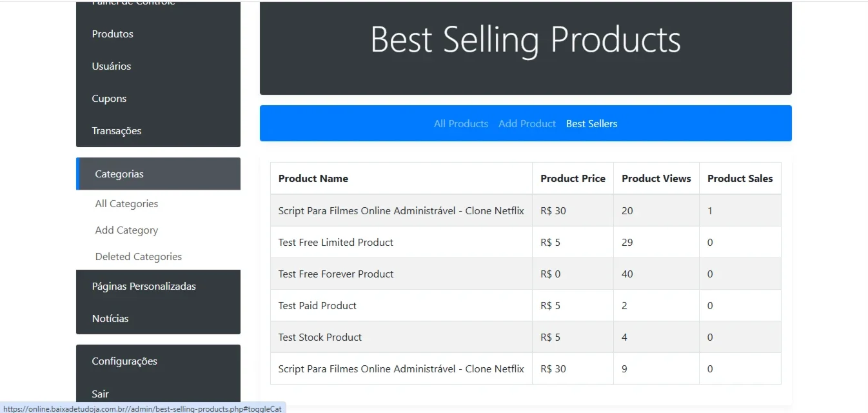Click the Test Stock Product row
Viewport: 868px width, 413px height.
[526, 337]
